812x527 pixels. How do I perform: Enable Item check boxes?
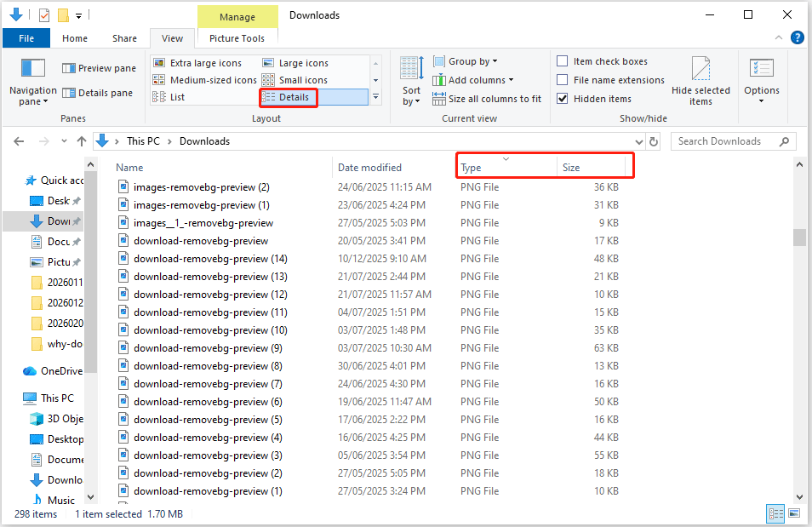pos(563,60)
